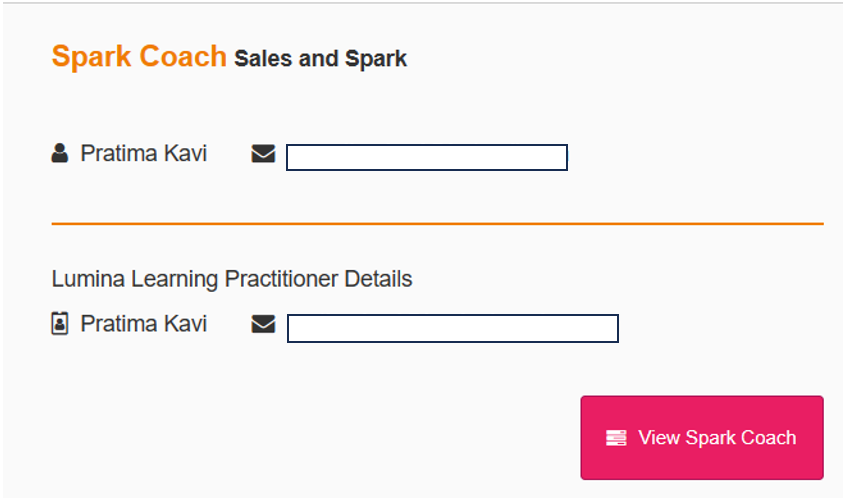The height and width of the screenshot is (504, 845).
Task: Click the word 'Practitioner' in the section heading
Action: 282,279
